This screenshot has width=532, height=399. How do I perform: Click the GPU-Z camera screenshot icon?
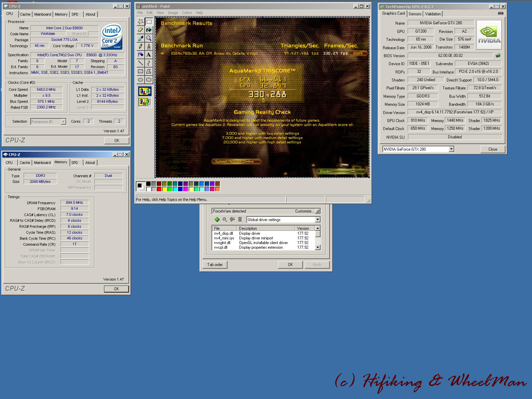(500, 13)
